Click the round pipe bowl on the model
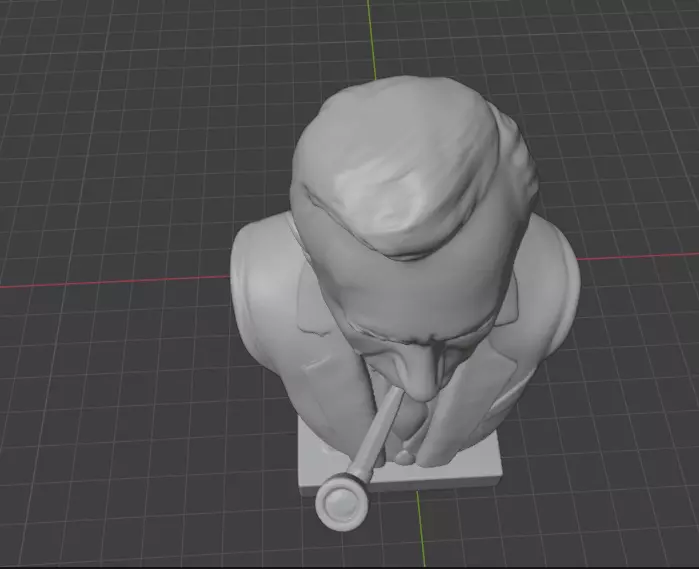 coord(342,502)
